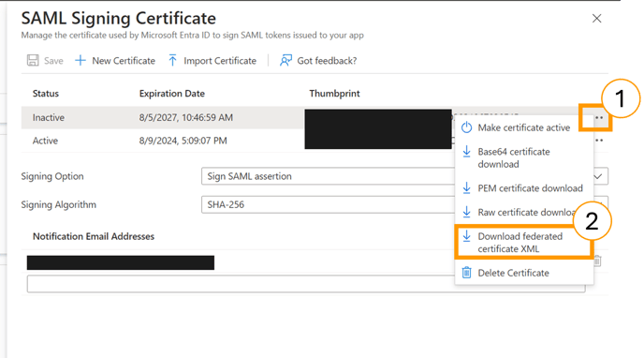This screenshot has width=644, height=358.
Task: Click the Got feedback? link
Action: [x=327, y=61]
